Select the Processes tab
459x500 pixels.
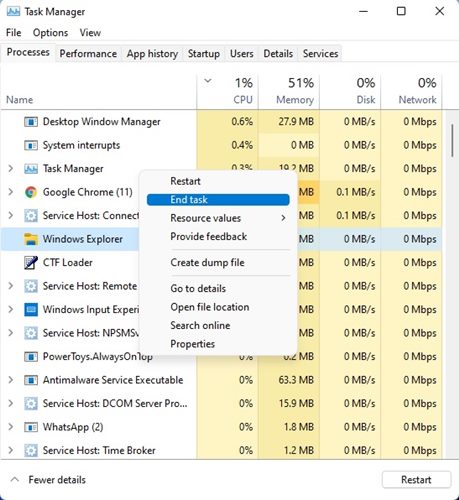point(28,52)
